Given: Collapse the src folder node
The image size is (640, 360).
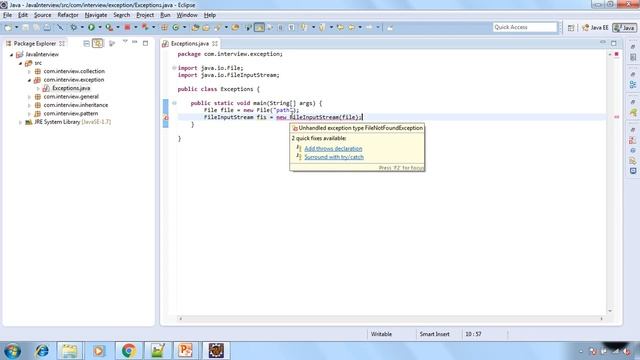Looking at the screenshot, I should tap(20, 63).
